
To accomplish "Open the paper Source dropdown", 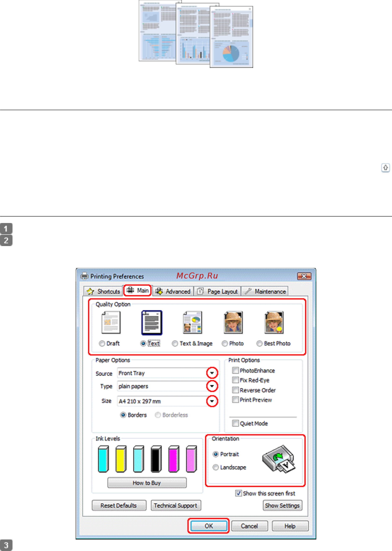I will 212,373.
